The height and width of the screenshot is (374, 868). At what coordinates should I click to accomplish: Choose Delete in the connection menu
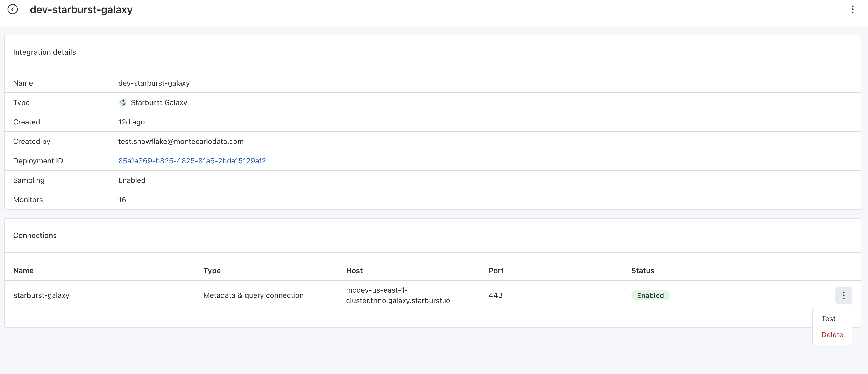(832, 335)
